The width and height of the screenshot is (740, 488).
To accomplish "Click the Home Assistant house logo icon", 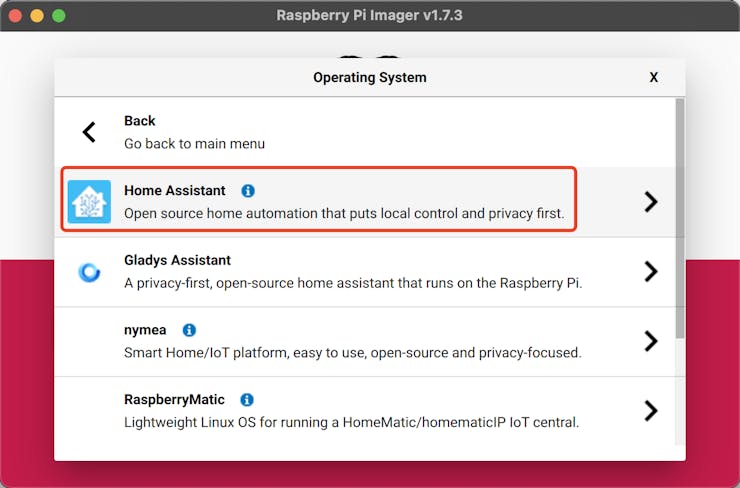I will click(x=89, y=201).
